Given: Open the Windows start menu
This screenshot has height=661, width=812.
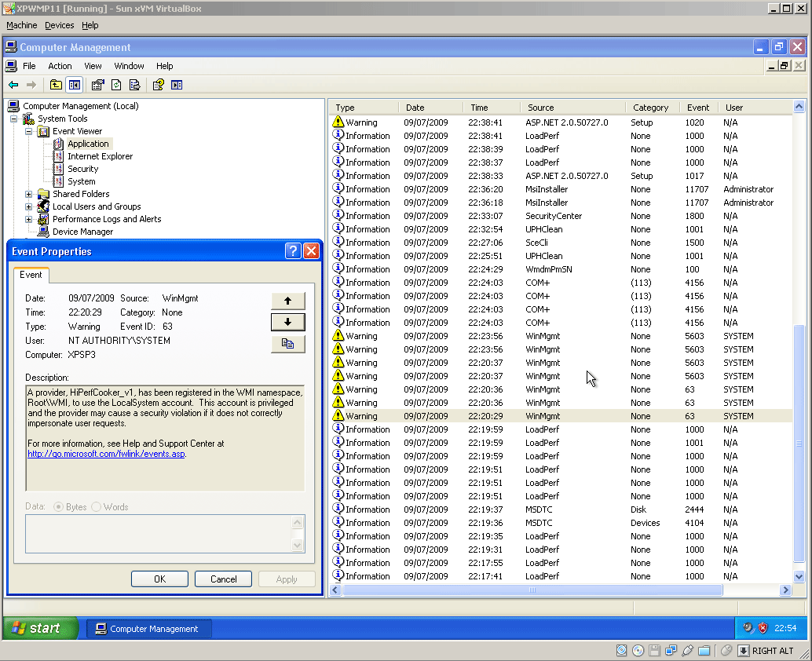Looking at the screenshot, I should coord(40,628).
